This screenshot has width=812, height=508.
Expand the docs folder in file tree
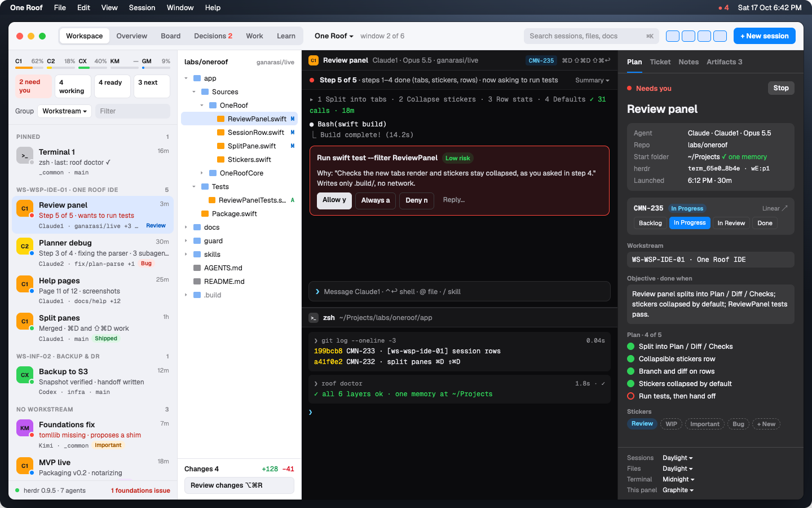pos(186,227)
